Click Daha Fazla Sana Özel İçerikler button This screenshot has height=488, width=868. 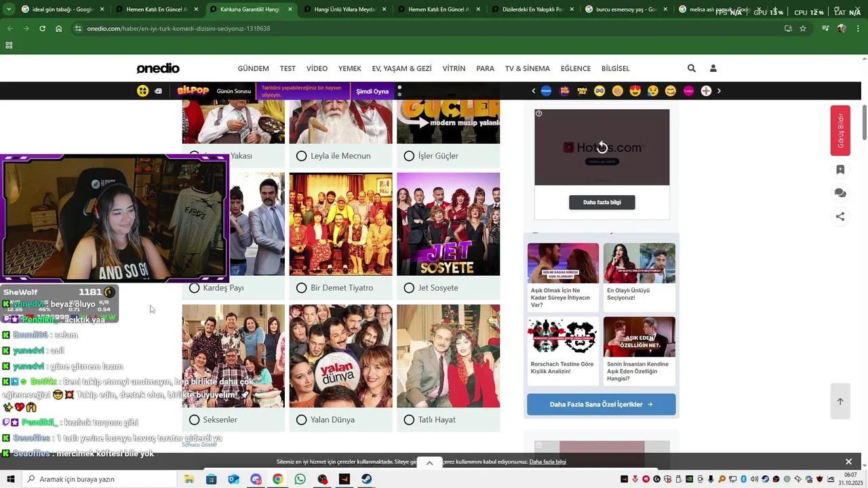[x=601, y=405]
